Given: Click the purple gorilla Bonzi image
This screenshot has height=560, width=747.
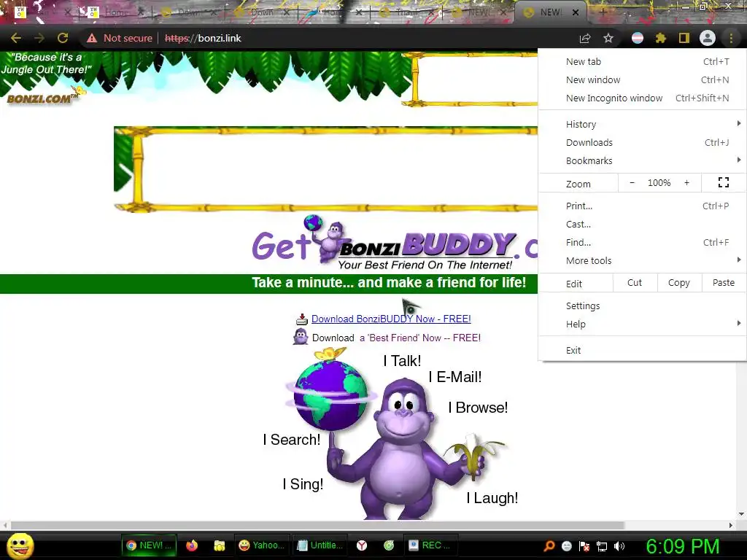Looking at the screenshot, I should pos(404,448).
